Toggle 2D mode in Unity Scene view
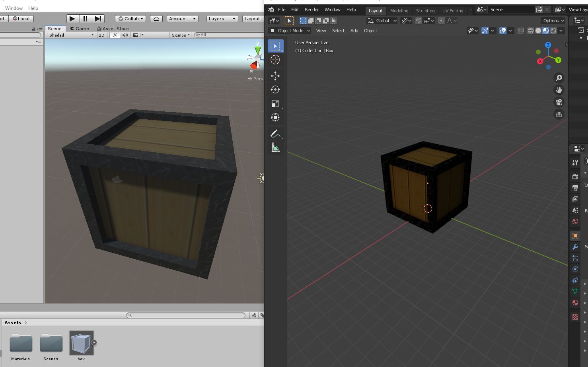 [x=101, y=35]
